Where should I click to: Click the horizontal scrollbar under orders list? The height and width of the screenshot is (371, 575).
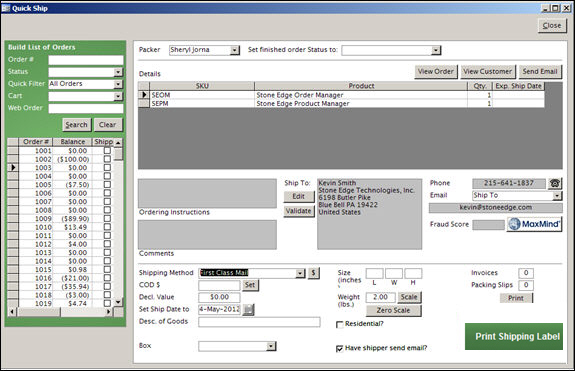(61, 312)
